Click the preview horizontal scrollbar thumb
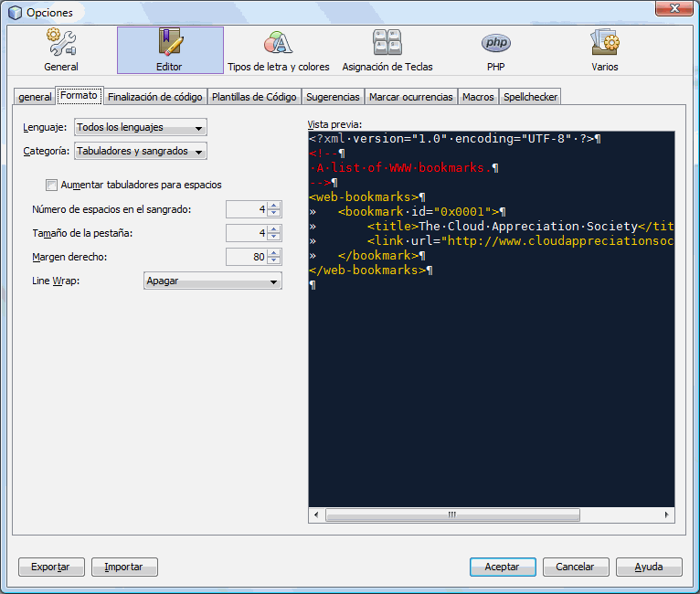The height and width of the screenshot is (594, 700). pyautogui.click(x=452, y=514)
